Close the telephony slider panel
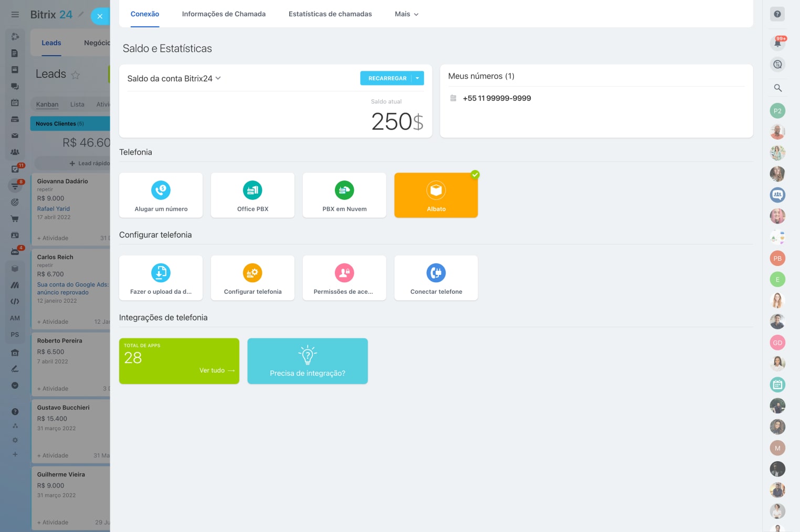 [x=100, y=16]
